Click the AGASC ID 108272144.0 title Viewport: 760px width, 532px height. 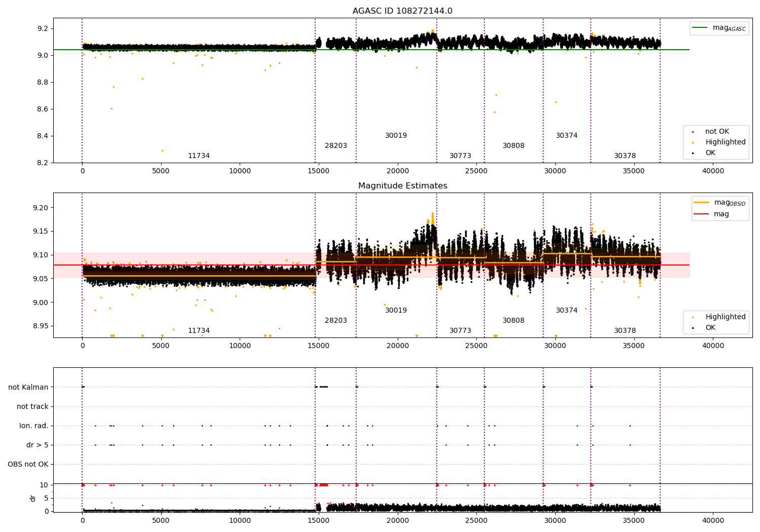(x=402, y=11)
